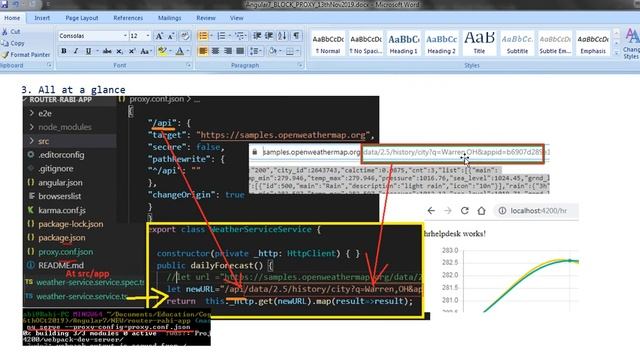Image resolution: width=640 pixels, height=360 pixels.
Task: Open the underline style dropdown arrow
Action: (97, 51)
